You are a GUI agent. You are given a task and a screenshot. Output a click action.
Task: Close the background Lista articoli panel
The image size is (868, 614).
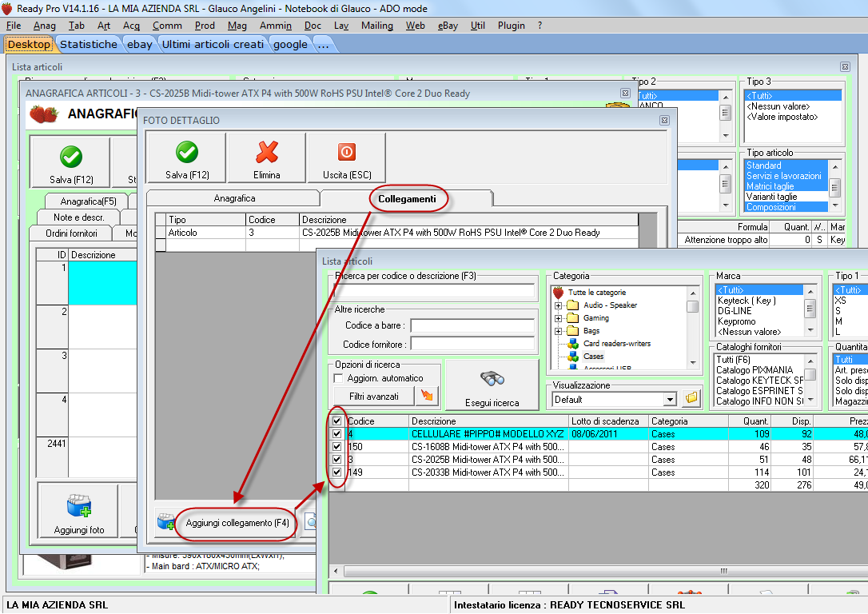(845, 66)
